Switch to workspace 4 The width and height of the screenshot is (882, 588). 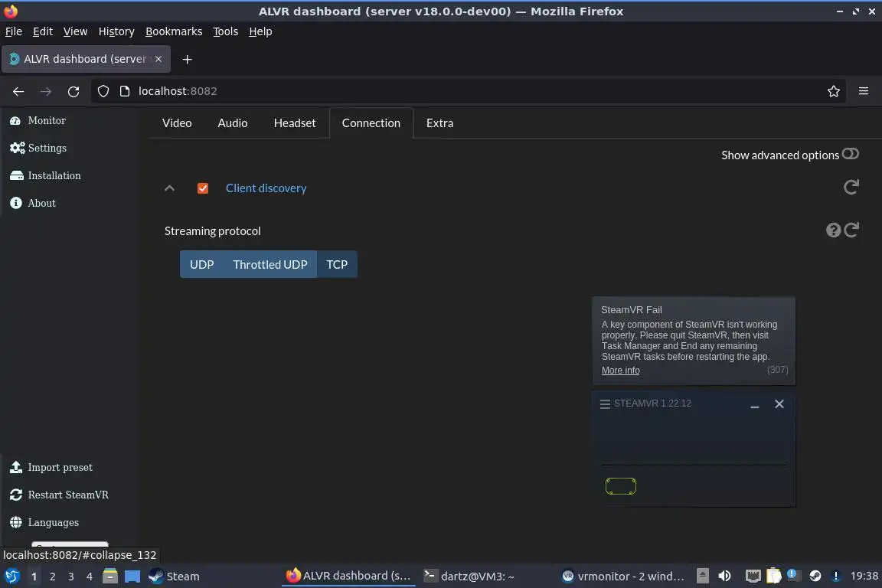coord(90,577)
